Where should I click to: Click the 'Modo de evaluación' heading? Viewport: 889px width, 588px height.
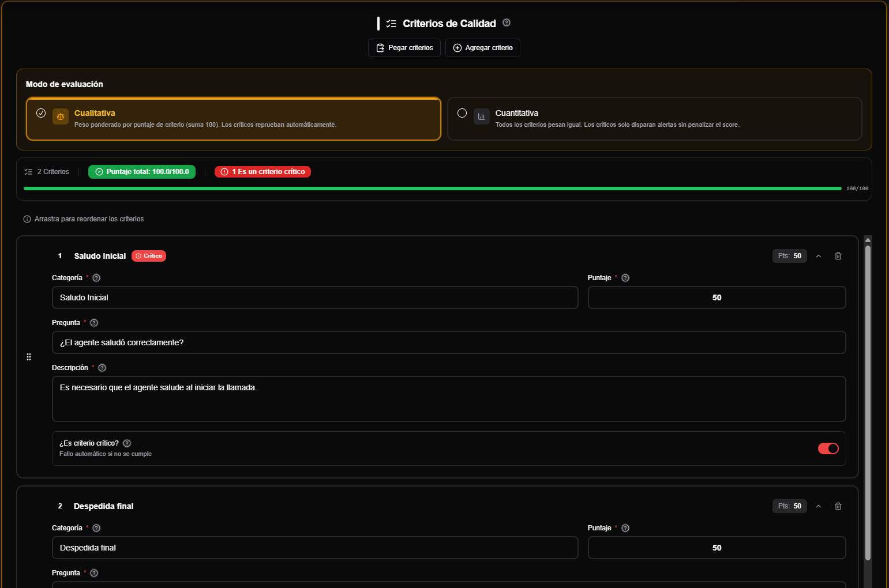pyautogui.click(x=65, y=84)
